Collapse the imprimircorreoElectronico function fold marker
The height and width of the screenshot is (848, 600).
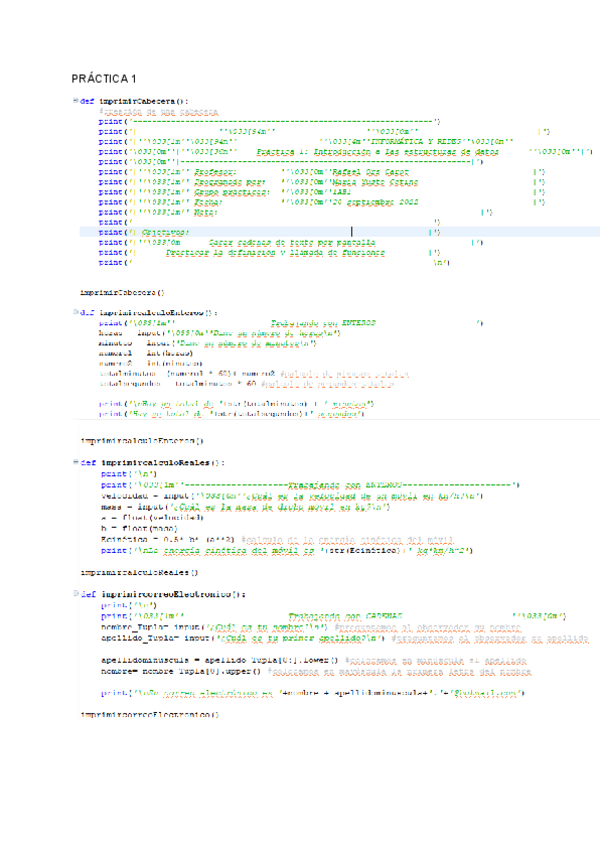pos(75,595)
